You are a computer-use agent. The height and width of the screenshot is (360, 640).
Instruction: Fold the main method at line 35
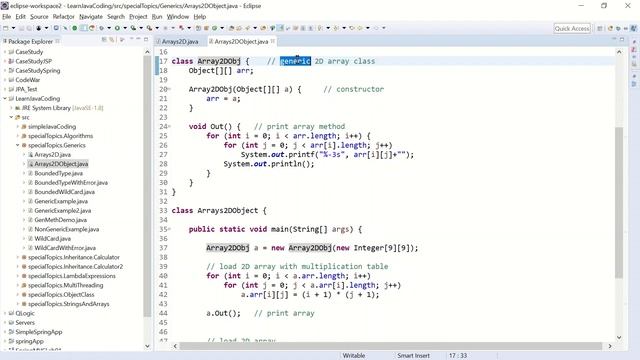[x=169, y=229]
